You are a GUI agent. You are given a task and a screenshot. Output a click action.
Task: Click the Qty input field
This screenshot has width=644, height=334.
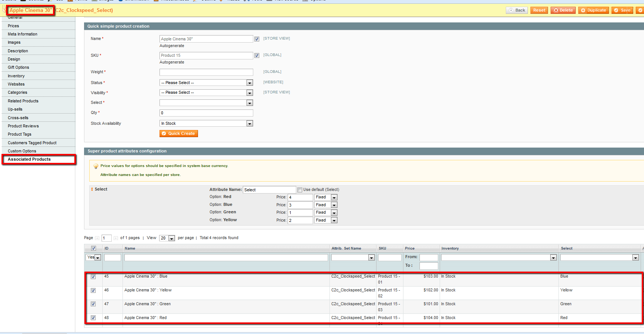pos(206,113)
